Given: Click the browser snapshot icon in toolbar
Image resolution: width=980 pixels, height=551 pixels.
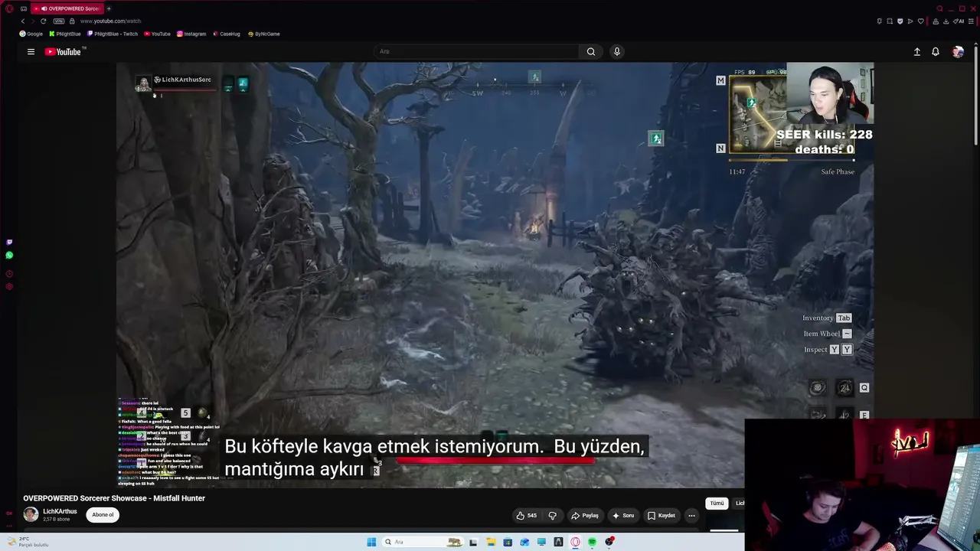Looking at the screenshot, I should coord(890,21).
